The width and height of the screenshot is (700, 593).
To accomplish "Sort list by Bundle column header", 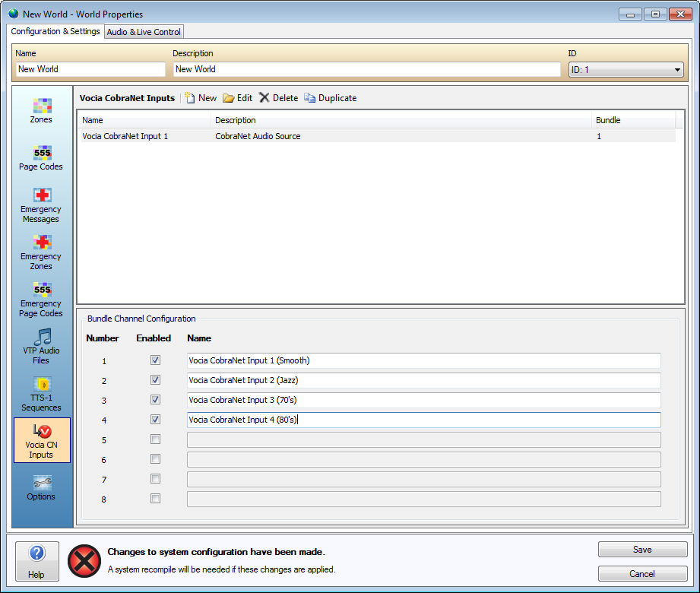I will [634, 120].
